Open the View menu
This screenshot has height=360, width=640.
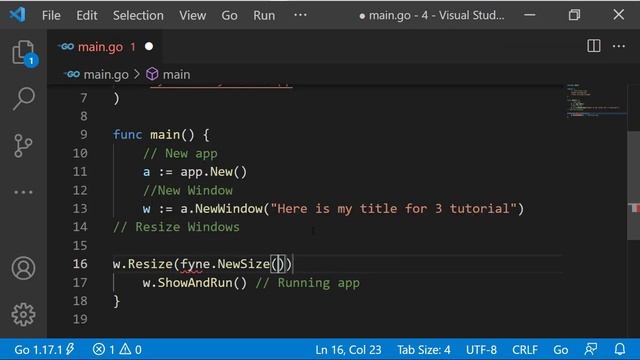192,16
